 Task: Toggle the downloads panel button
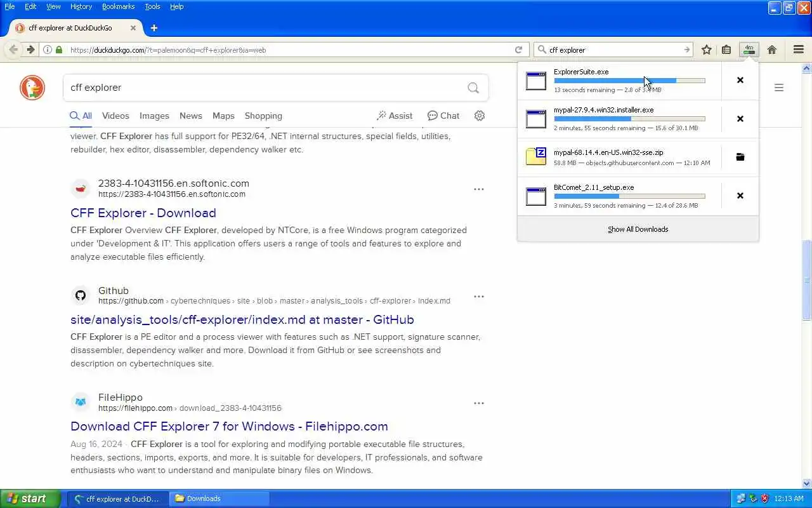click(749, 50)
